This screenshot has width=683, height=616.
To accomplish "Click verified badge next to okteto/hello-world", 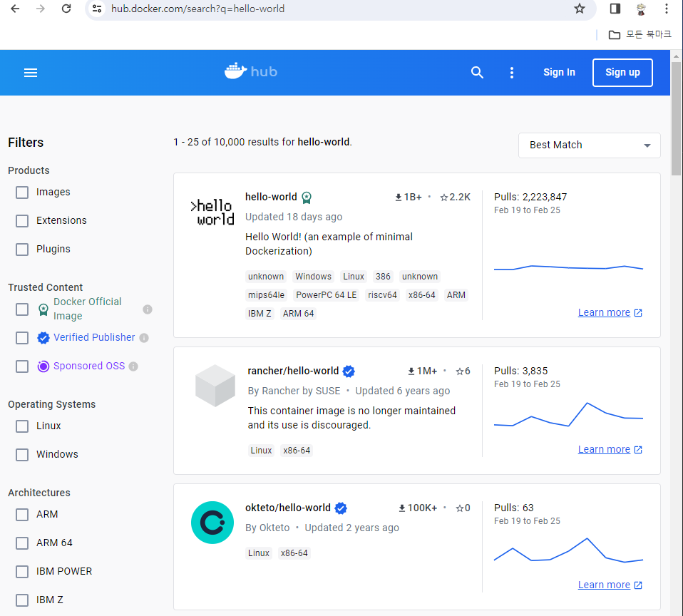I will pyautogui.click(x=341, y=508).
